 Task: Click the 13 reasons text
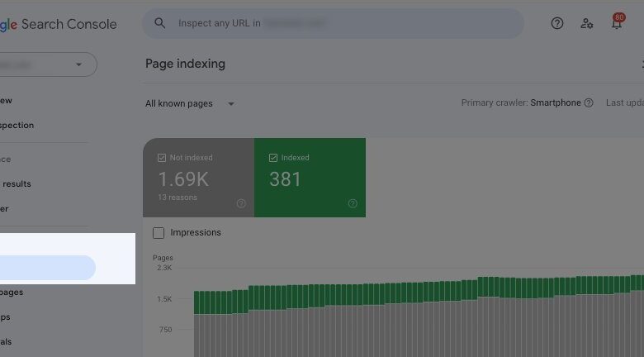point(178,198)
